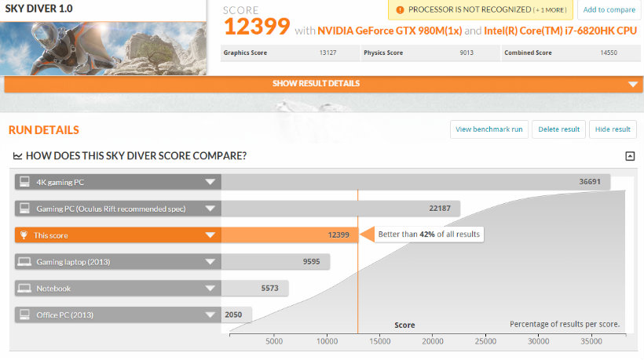Click the laptop icon on Notebook row
This screenshot has height=360, width=644.
coord(24,289)
